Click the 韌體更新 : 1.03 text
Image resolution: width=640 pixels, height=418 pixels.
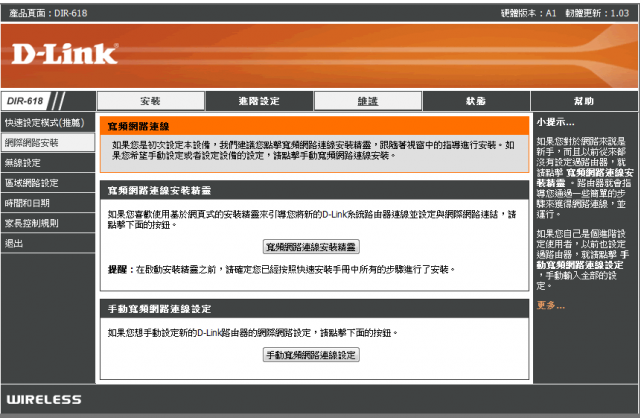[x=597, y=13]
